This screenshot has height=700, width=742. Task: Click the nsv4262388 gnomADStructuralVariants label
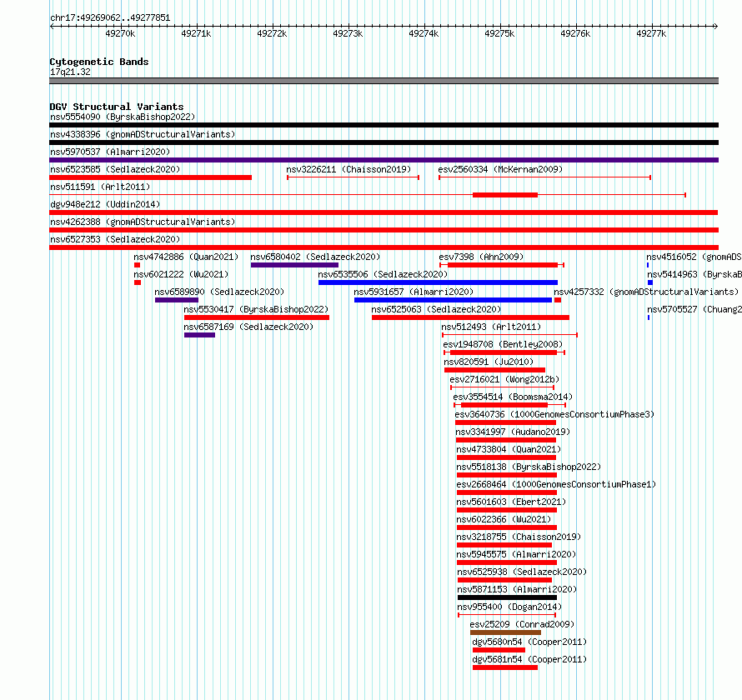(143, 222)
